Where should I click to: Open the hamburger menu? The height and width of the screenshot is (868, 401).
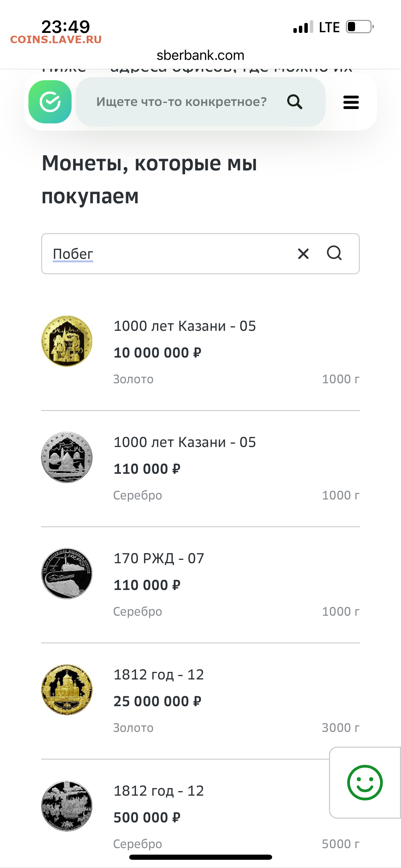click(351, 102)
